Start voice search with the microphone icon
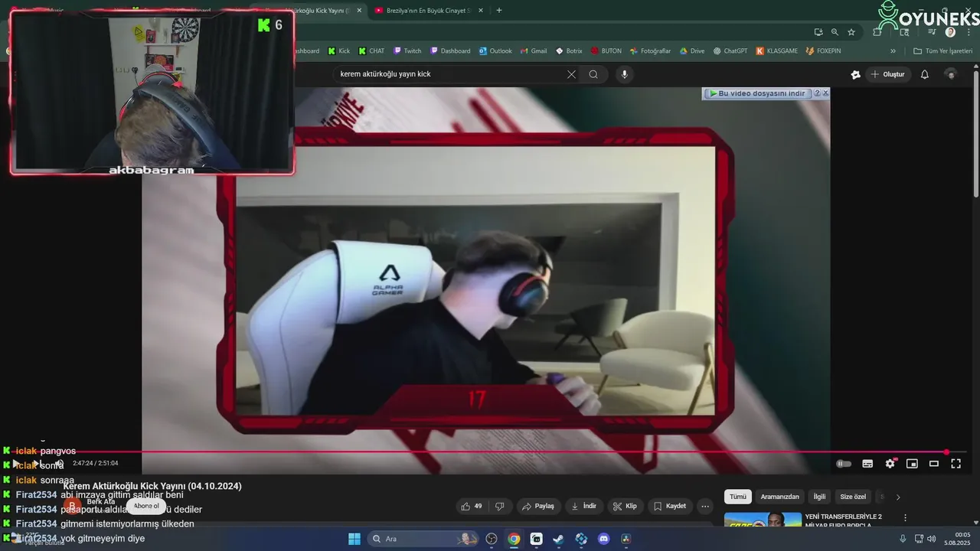The width and height of the screenshot is (980, 551). [625, 74]
